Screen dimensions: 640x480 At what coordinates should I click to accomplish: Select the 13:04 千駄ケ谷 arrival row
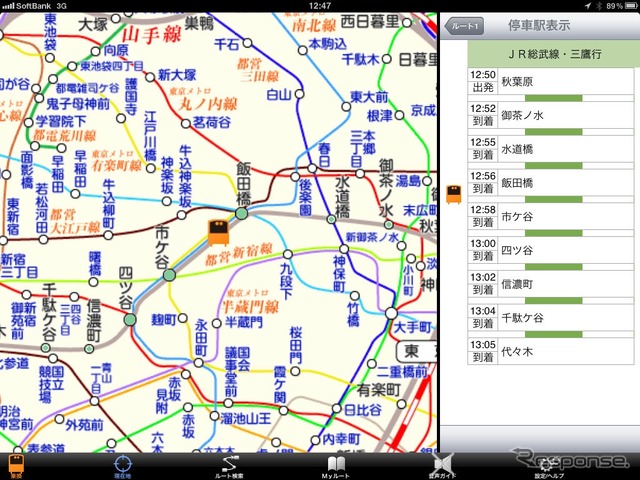pos(551,318)
